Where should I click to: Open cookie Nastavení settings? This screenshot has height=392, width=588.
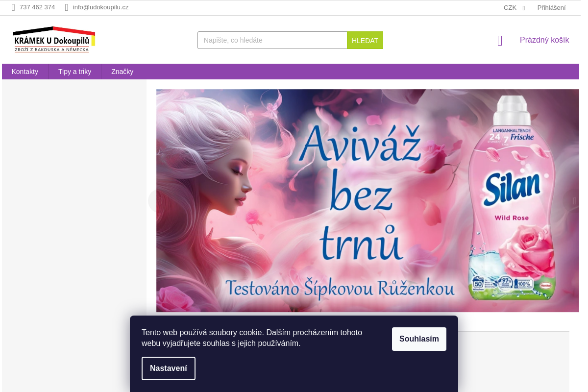(169, 368)
